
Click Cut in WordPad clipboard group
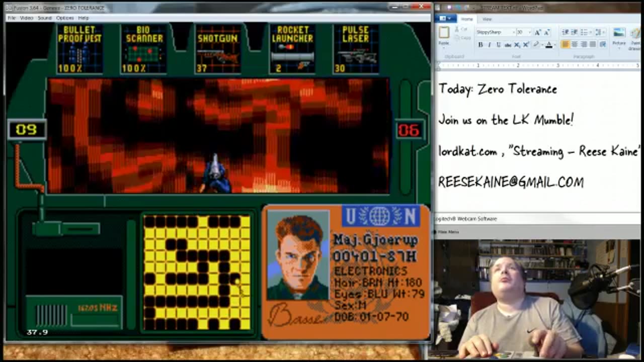460,29
